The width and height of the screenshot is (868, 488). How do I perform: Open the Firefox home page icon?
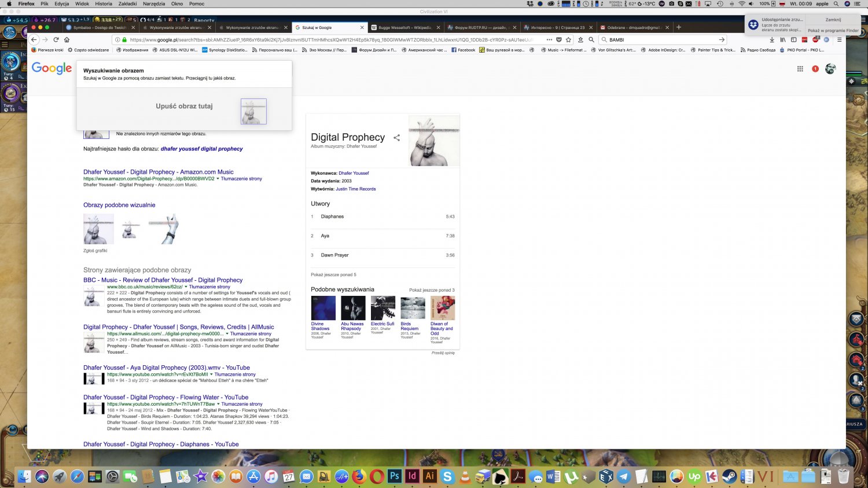coord(67,40)
